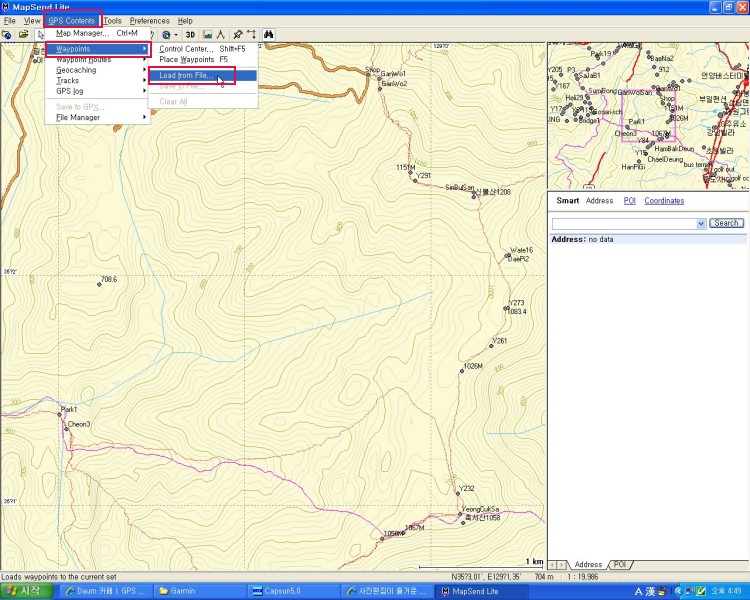Switch to Daum GPS browser taskbar item
The image size is (750, 600).
coord(106,591)
